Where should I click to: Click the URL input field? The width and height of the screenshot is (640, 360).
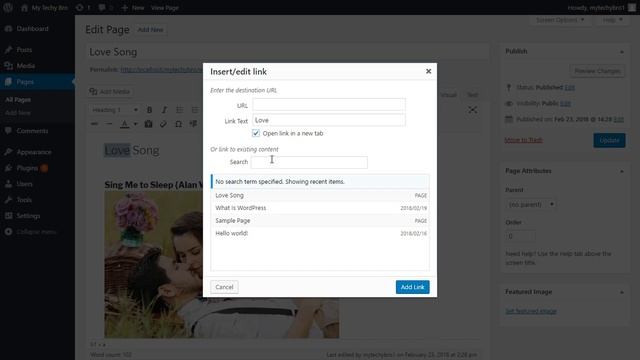(x=329, y=105)
